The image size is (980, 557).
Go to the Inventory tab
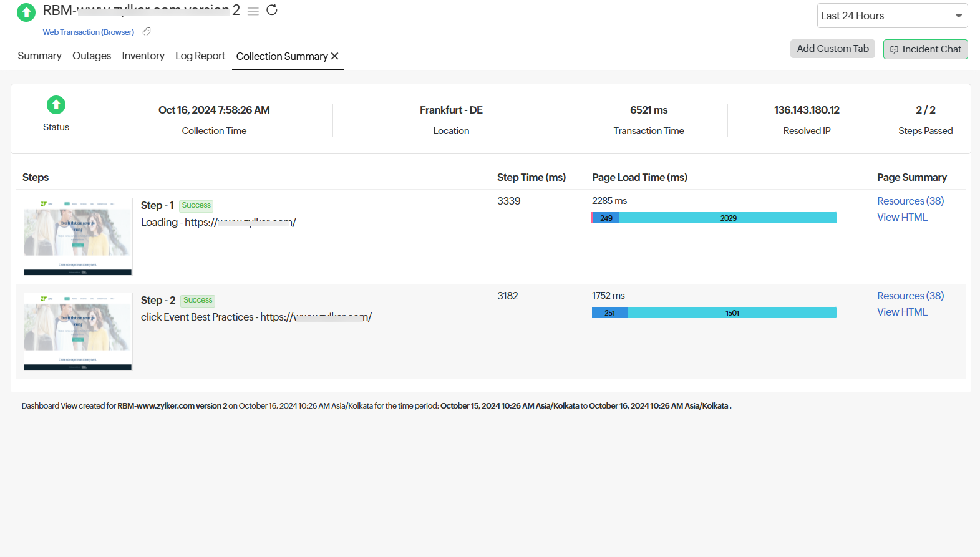[143, 56]
